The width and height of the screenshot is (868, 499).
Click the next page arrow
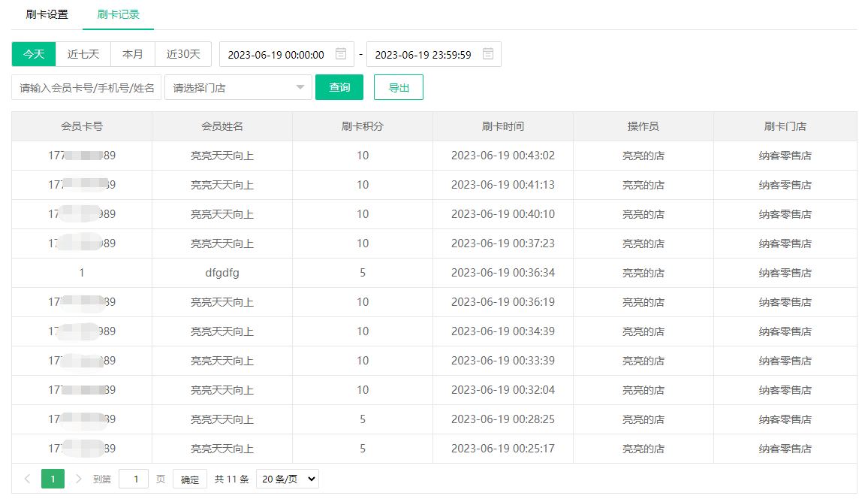77,479
